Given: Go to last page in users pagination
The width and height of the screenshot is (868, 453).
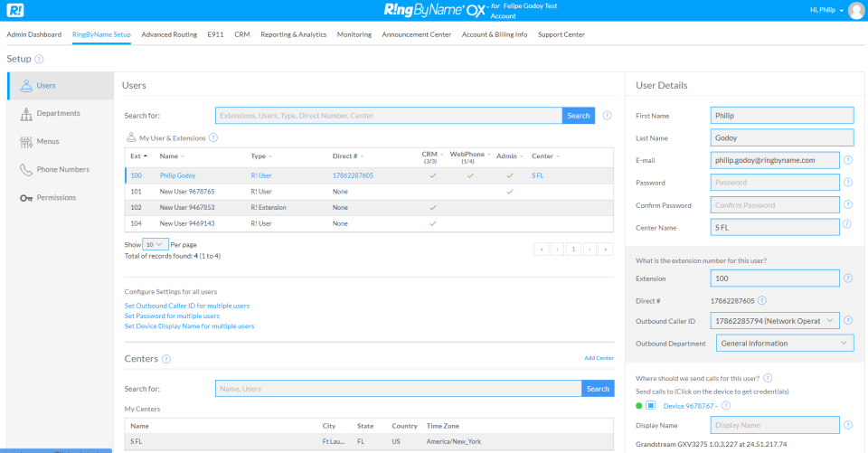Looking at the screenshot, I should (606, 250).
